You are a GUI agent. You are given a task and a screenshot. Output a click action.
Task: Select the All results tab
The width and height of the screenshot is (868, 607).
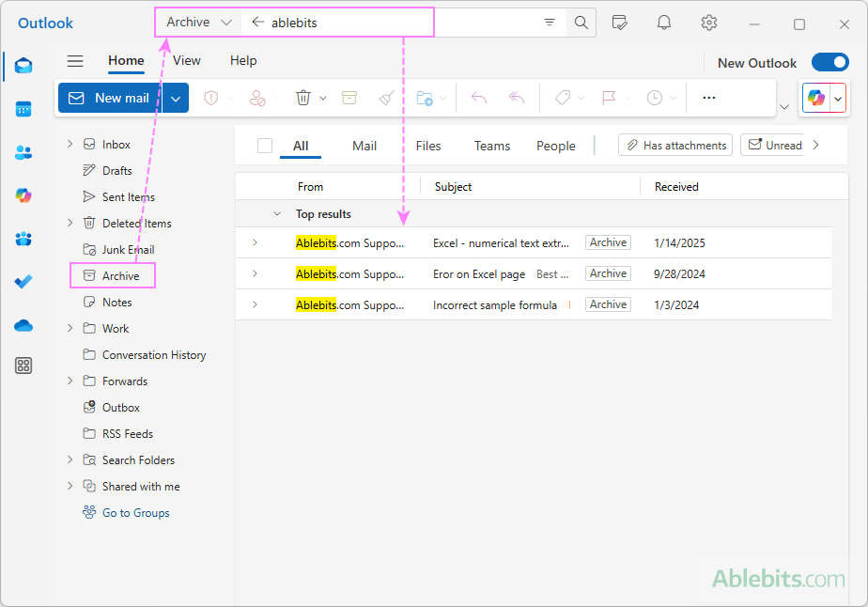click(x=301, y=146)
